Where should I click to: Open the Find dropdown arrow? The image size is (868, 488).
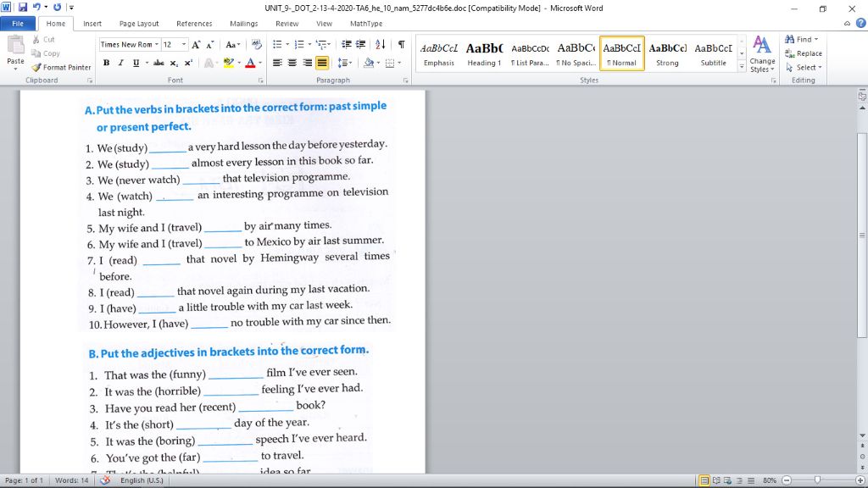(x=816, y=39)
